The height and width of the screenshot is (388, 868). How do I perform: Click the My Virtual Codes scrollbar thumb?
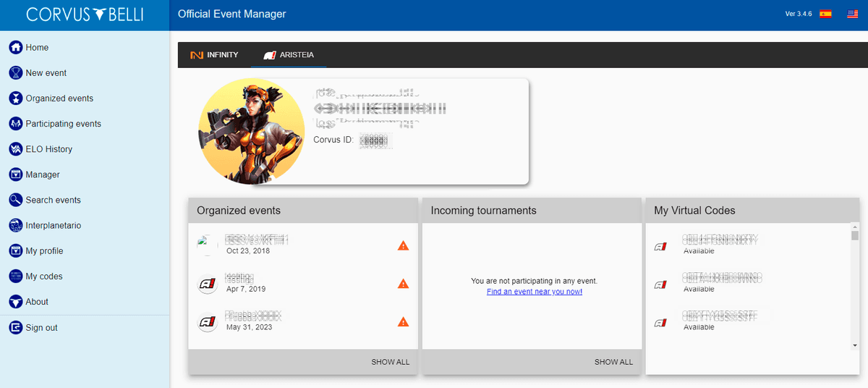(855, 236)
